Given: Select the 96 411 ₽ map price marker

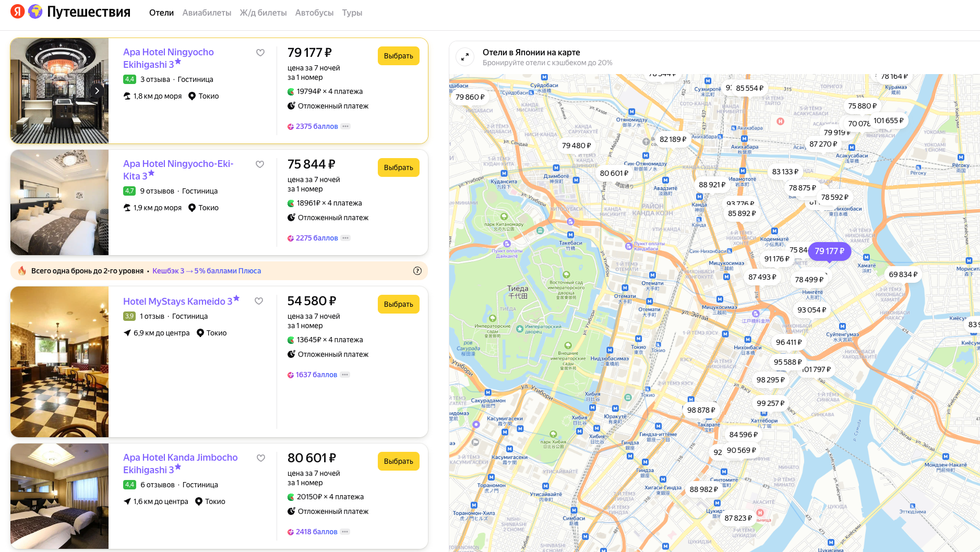Looking at the screenshot, I should pyautogui.click(x=788, y=342).
